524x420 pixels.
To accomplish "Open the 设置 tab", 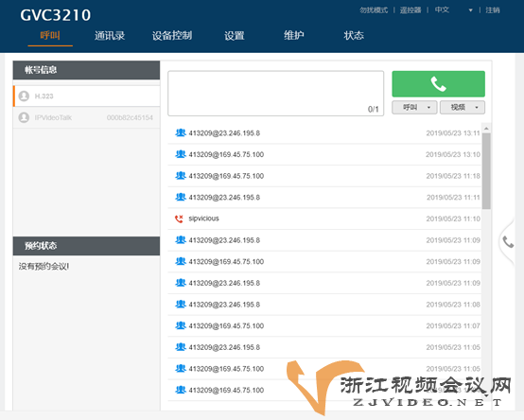I will [235, 35].
